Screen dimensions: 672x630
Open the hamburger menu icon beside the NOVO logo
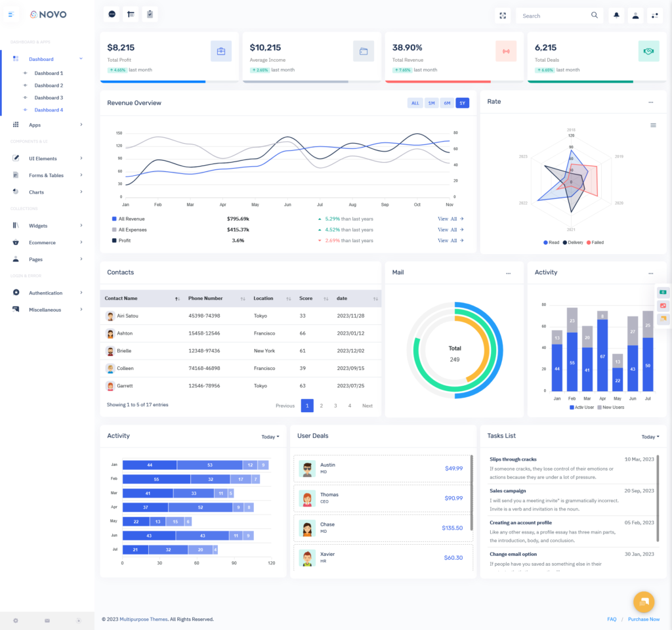[x=11, y=14]
